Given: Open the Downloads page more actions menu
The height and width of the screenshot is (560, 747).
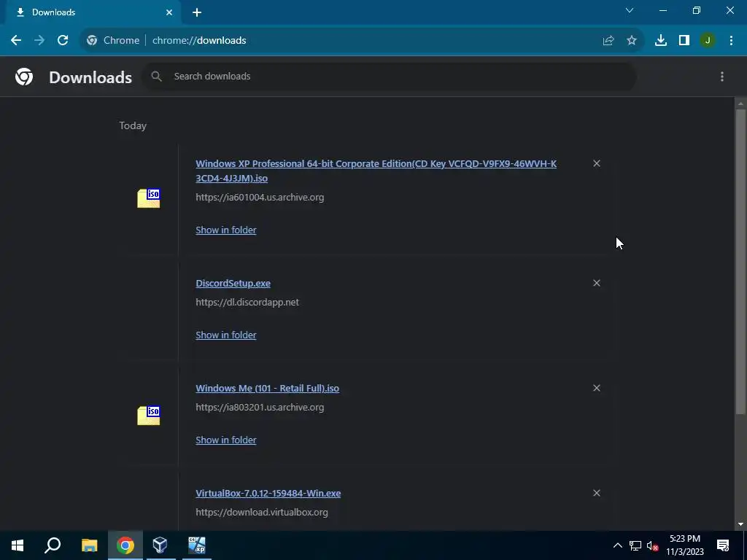Looking at the screenshot, I should (722, 77).
